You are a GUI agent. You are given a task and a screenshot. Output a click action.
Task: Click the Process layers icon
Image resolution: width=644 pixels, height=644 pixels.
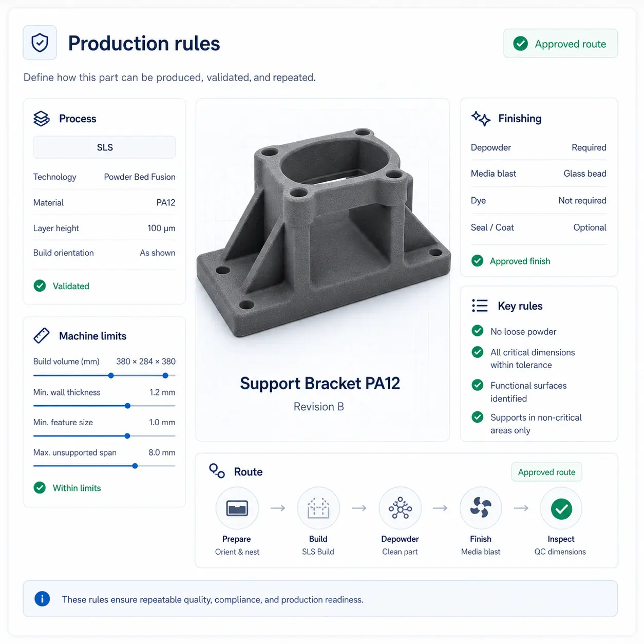(42, 119)
